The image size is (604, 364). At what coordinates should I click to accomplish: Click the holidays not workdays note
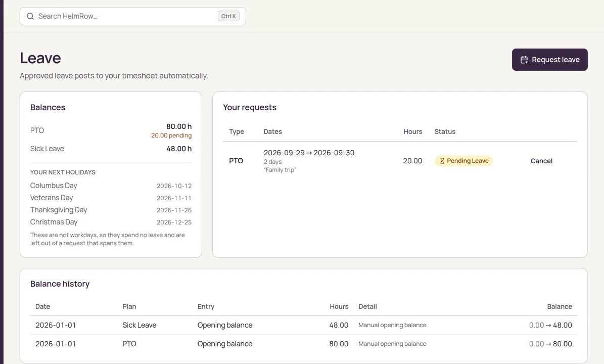[x=108, y=239]
